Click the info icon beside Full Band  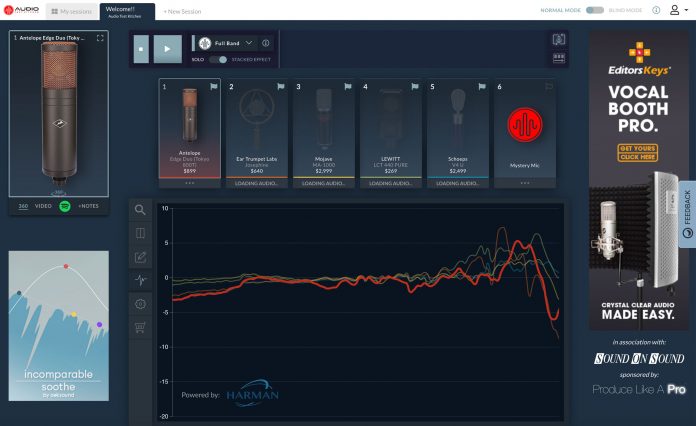(x=266, y=44)
